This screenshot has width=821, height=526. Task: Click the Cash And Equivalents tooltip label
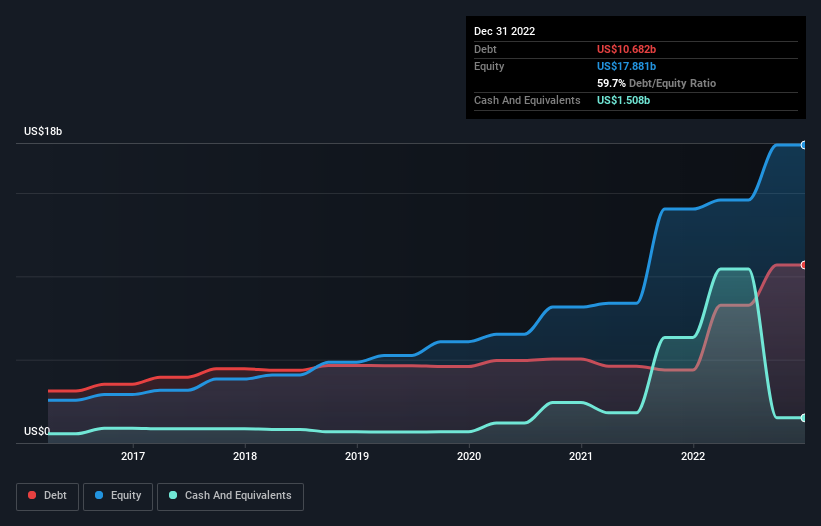click(x=527, y=100)
